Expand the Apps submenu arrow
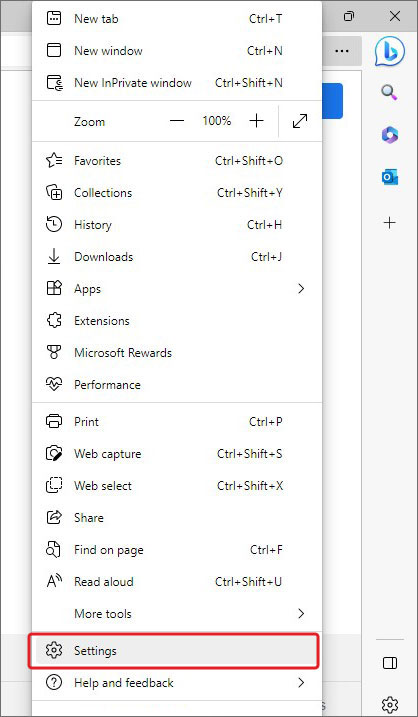This screenshot has width=418, height=717. pos(301,289)
